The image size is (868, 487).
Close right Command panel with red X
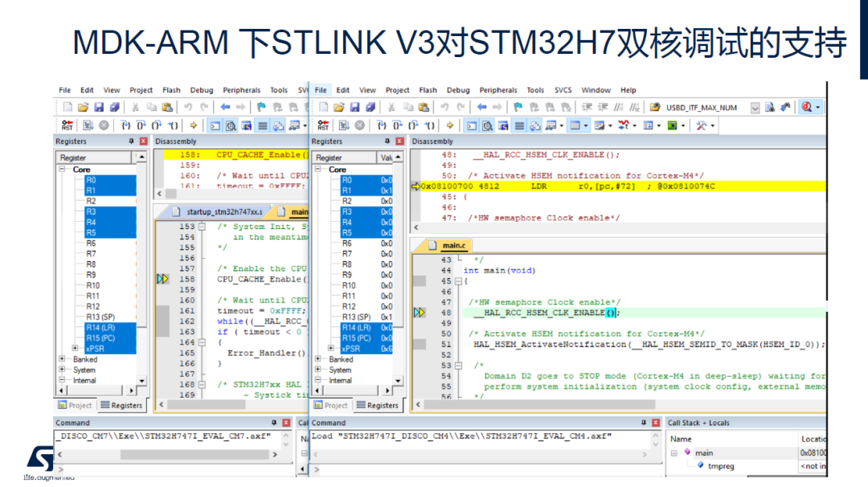(656, 423)
